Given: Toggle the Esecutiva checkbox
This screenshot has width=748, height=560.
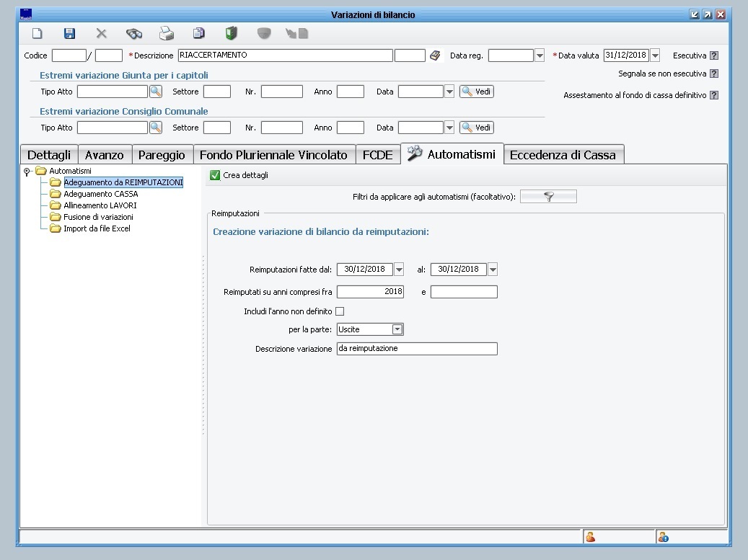Looking at the screenshot, I should pyautogui.click(x=714, y=55).
